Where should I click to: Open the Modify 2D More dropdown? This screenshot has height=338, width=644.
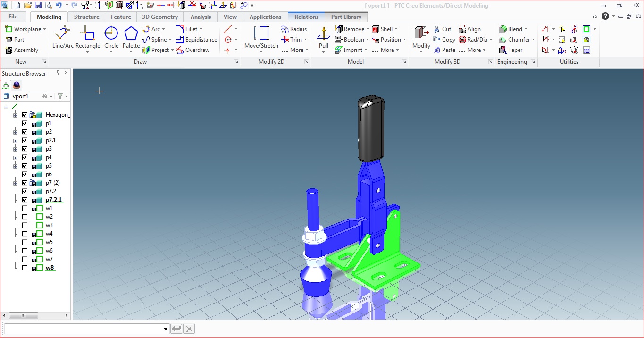tap(294, 50)
